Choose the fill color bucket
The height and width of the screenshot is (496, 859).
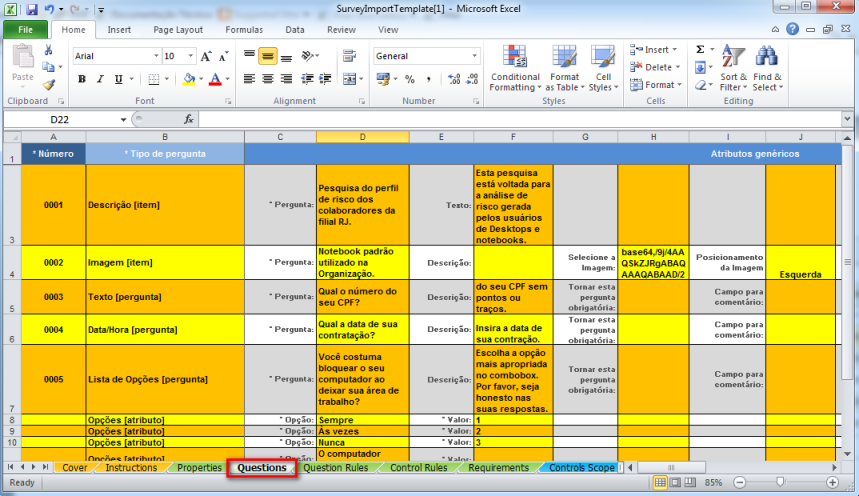click(189, 79)
